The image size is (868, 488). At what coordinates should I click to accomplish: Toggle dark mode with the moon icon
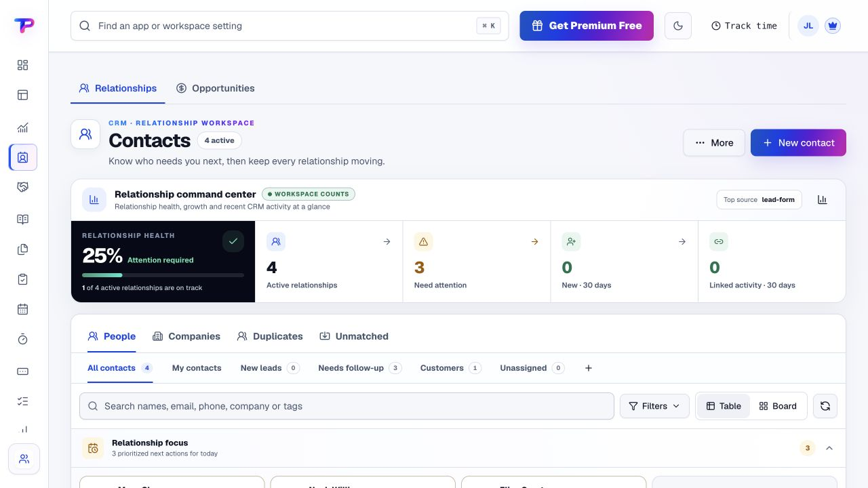click(x=678, y=26)
